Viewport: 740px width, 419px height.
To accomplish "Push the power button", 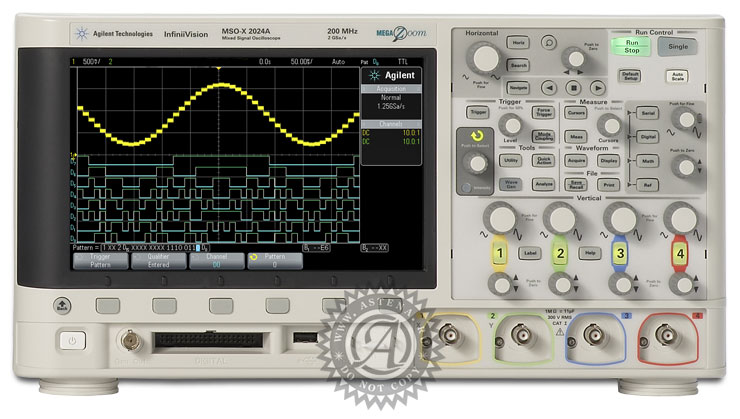I will (x=72, y=340).
